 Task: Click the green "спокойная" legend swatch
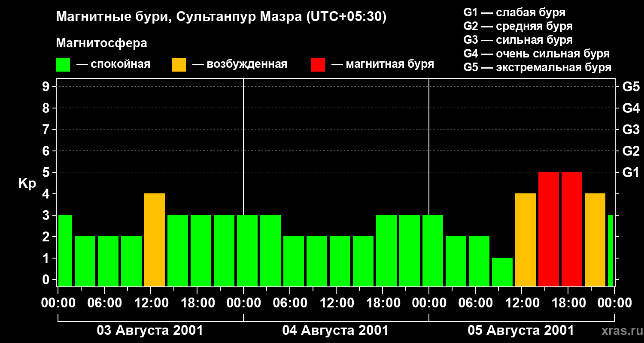coord(63,64)
